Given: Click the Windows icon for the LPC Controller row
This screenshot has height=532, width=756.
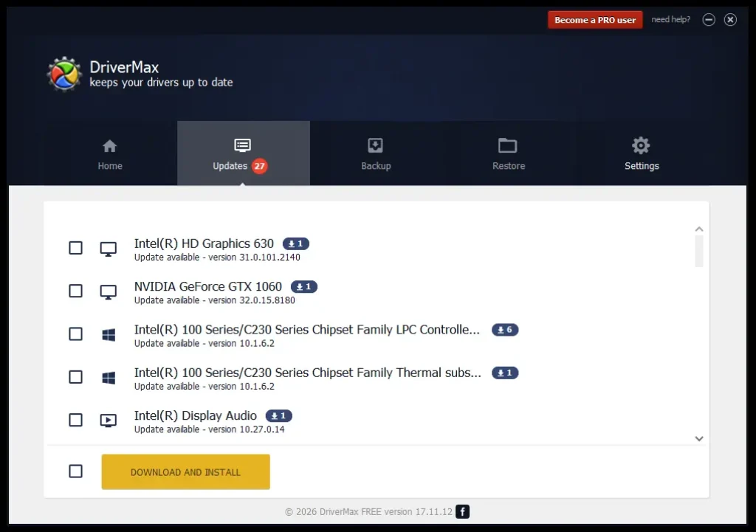Looking at the screenshot, I should point(109,335).
